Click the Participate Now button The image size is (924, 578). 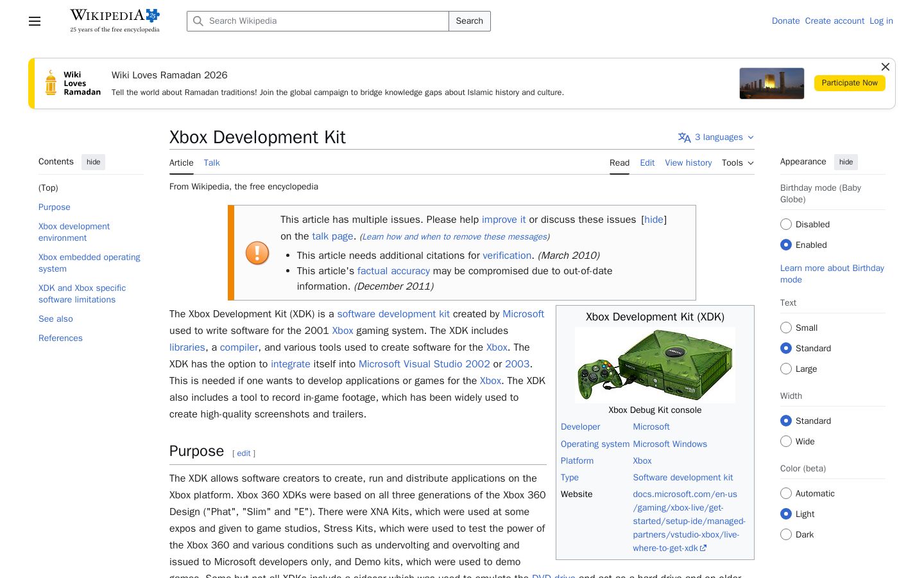pos(850,83)
